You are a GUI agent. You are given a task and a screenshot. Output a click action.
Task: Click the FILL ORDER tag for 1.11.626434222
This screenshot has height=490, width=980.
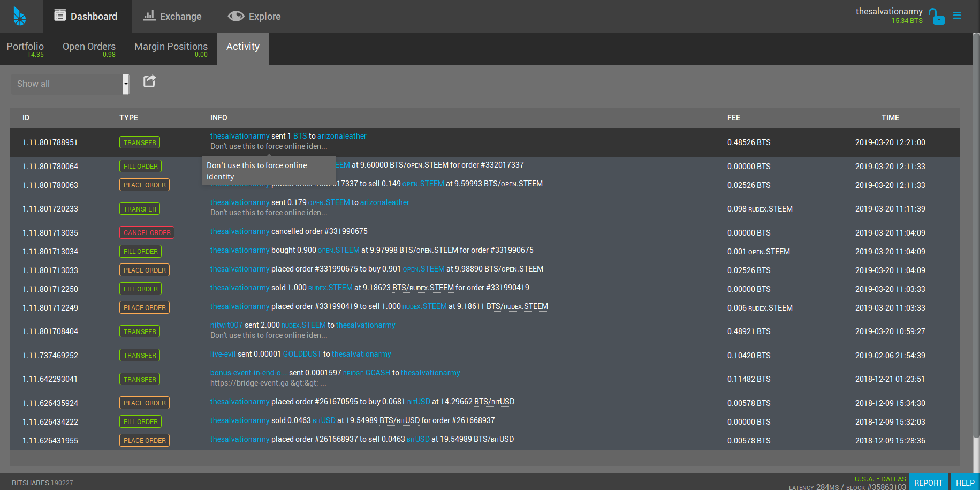tap(140, 421)
